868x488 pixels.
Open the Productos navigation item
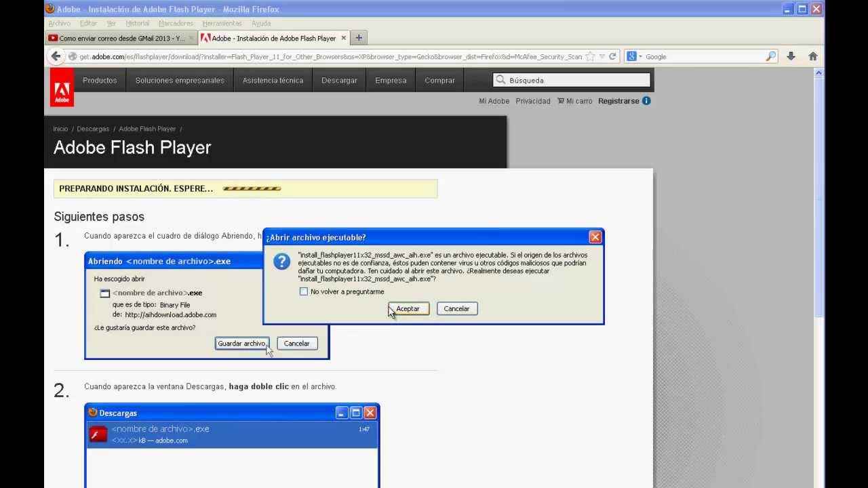click(100, 80)
